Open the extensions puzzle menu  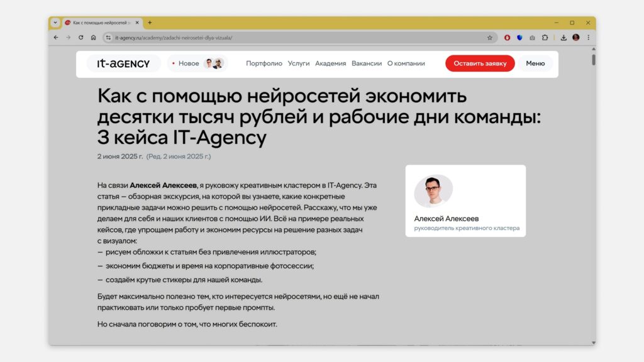pyautogui.click(x=545, y=38)
